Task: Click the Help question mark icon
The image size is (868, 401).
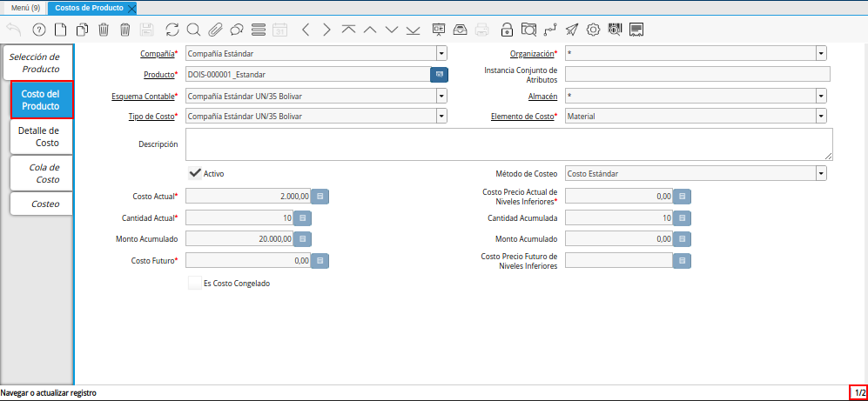Action: tap(38, 30)
